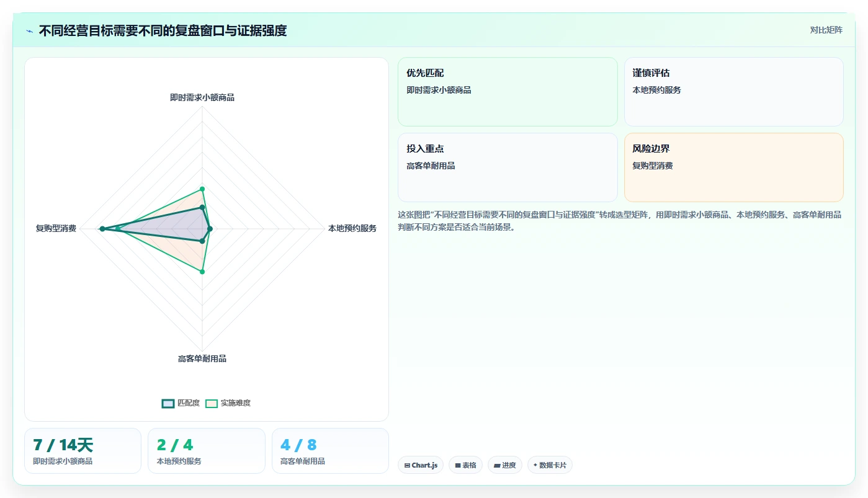The width and height of the screenshot is (868, 498).
Task: Click 本地预约服务 text in 谨慎评估 card
Action: click(656, 90)
